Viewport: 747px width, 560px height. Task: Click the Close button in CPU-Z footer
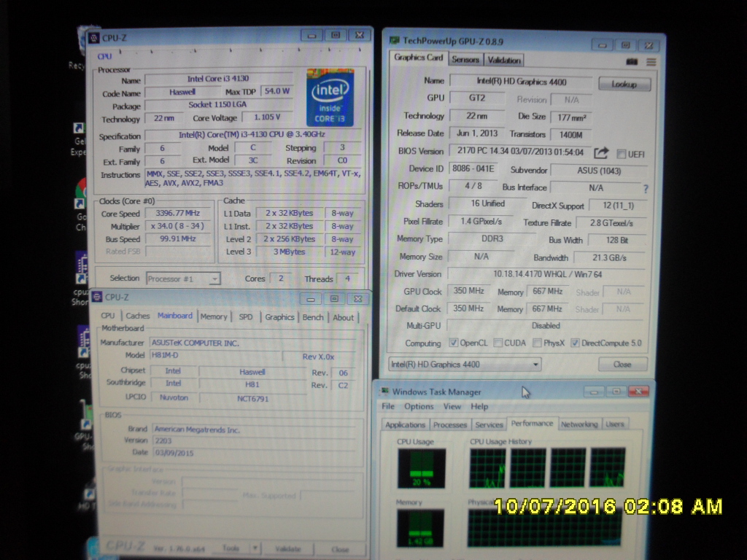click(340, 549)
